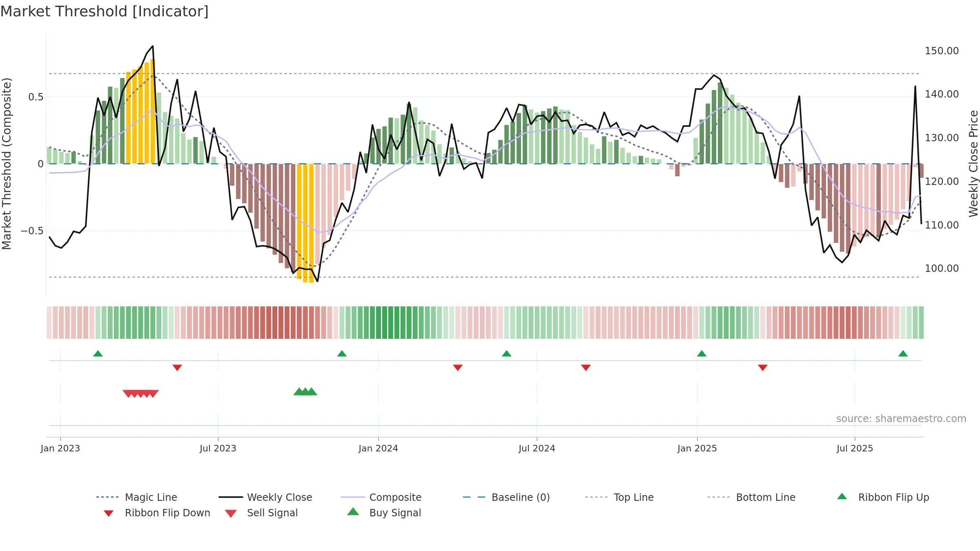The image size is (980, 551).
Task: Click the red flip-down marker after Jan 2025
Action: 763,368
